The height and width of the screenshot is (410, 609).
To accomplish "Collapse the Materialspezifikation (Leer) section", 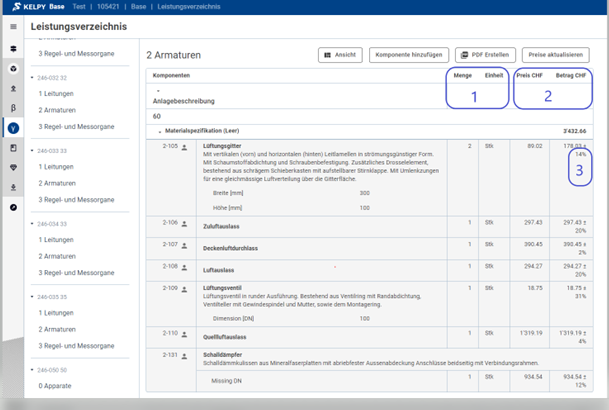I will 160,131.
